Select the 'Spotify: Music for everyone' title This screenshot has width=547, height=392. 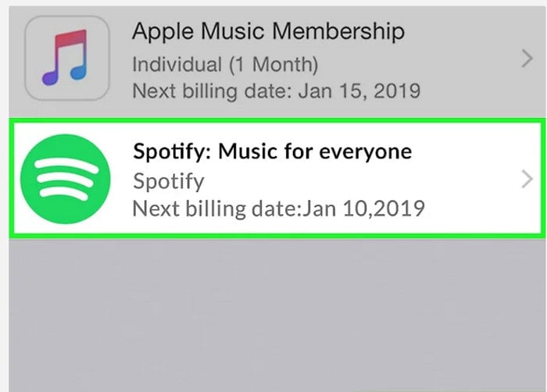(x=272, y=152)
